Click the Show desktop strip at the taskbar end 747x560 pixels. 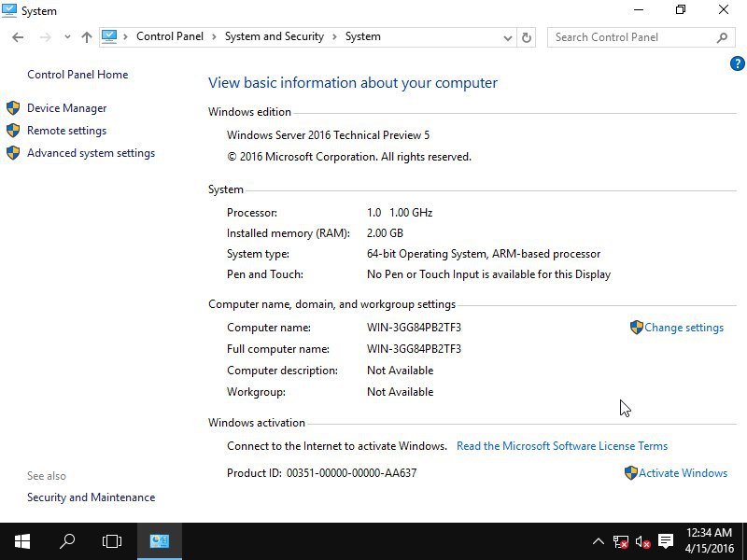coord(744,541)
